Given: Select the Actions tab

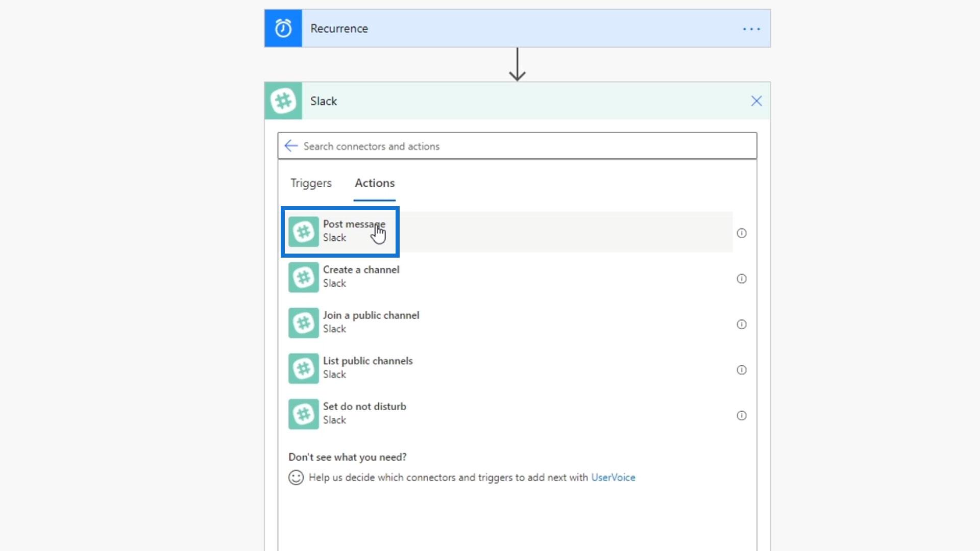Looking at the screenshot, I should coord(375,183).
